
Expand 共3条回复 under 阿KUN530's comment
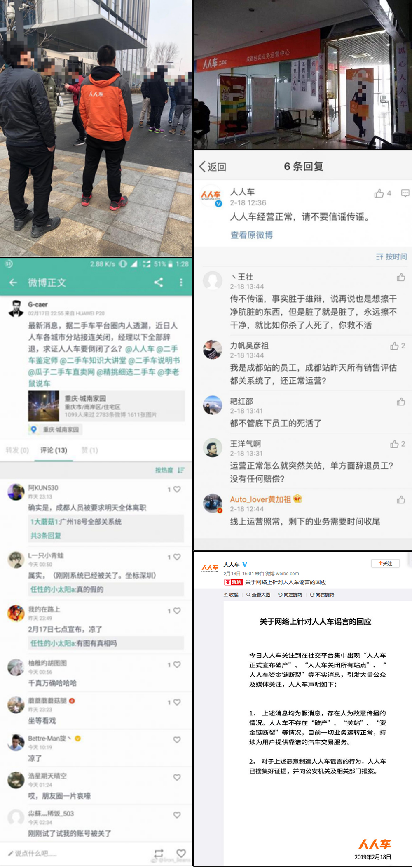[x=46, y=536]
